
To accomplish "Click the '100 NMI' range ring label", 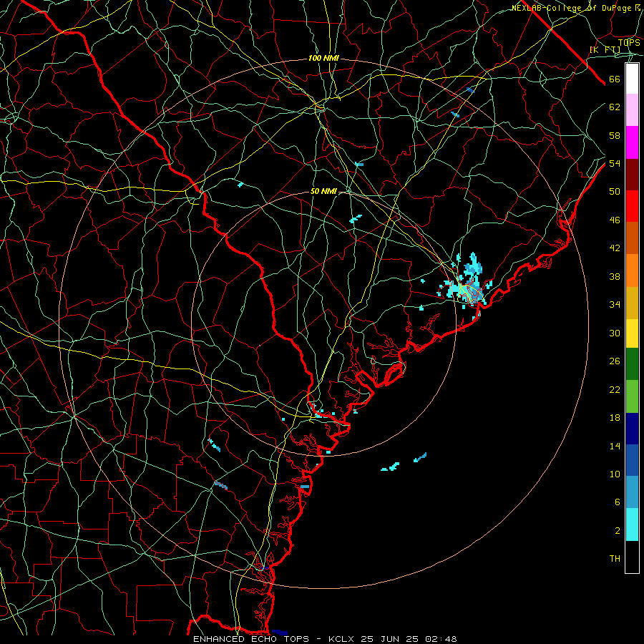I will click(x=323, y=59).
